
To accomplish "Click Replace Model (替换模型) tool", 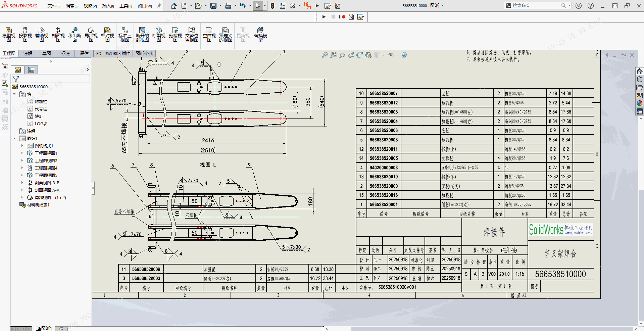I will [x=260, y=34].
